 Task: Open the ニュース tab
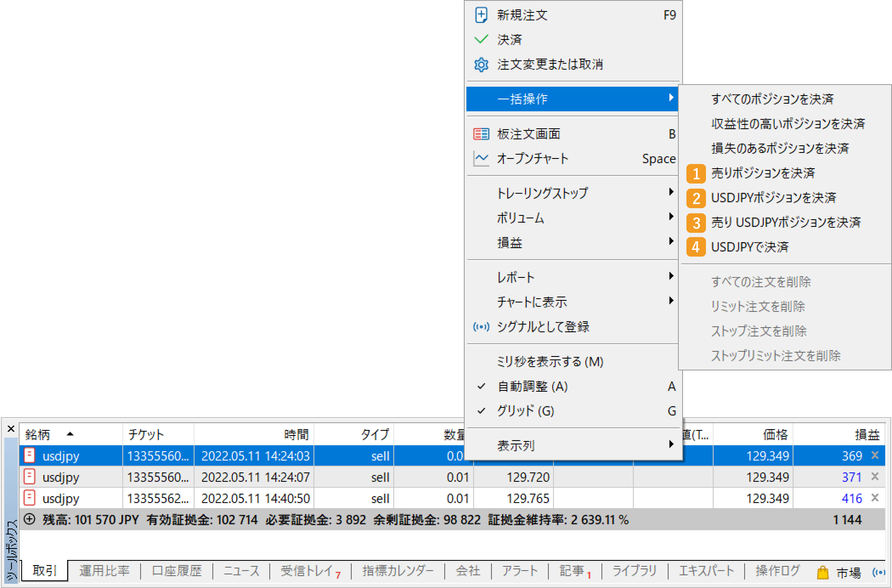[x=241, y=571]
